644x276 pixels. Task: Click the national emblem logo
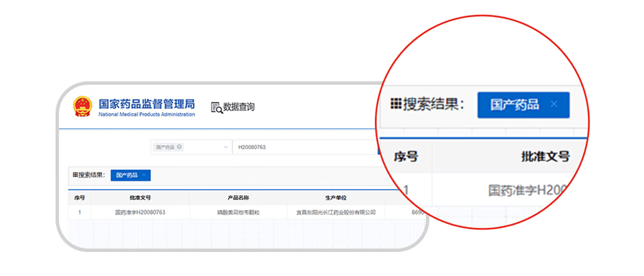pyautogui.click(x=83, y=107)
